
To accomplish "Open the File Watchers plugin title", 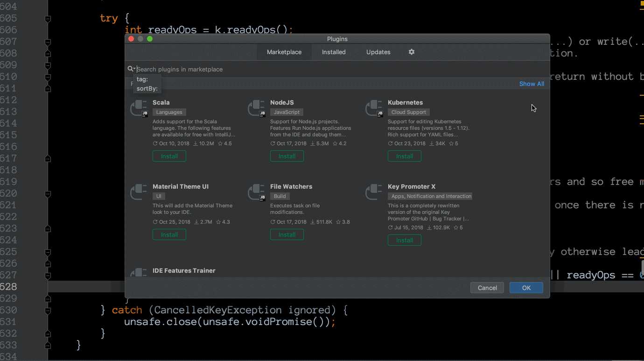I will click(291, 186).
